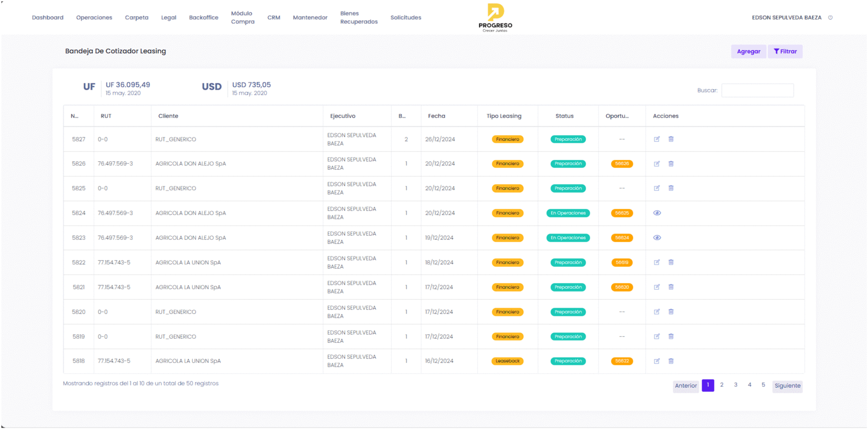Open the Dashboard menu
Viewport: 868px width, 429px height.
pos(48,17)
